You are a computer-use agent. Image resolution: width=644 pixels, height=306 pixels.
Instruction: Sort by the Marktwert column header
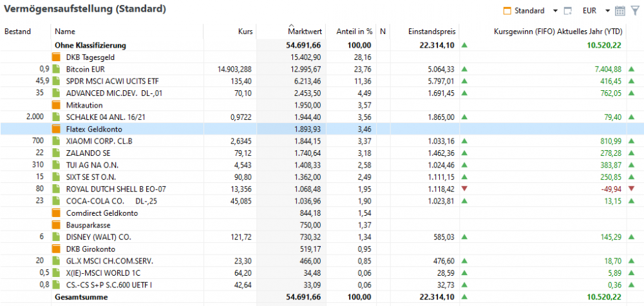click(x=305, y=31)
